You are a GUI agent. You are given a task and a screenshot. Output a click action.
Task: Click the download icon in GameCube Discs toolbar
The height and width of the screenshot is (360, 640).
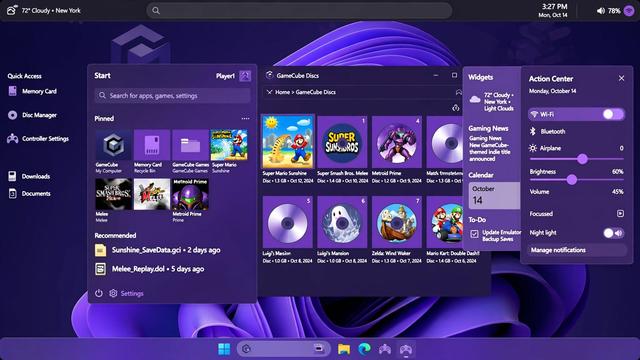[456, 108]
